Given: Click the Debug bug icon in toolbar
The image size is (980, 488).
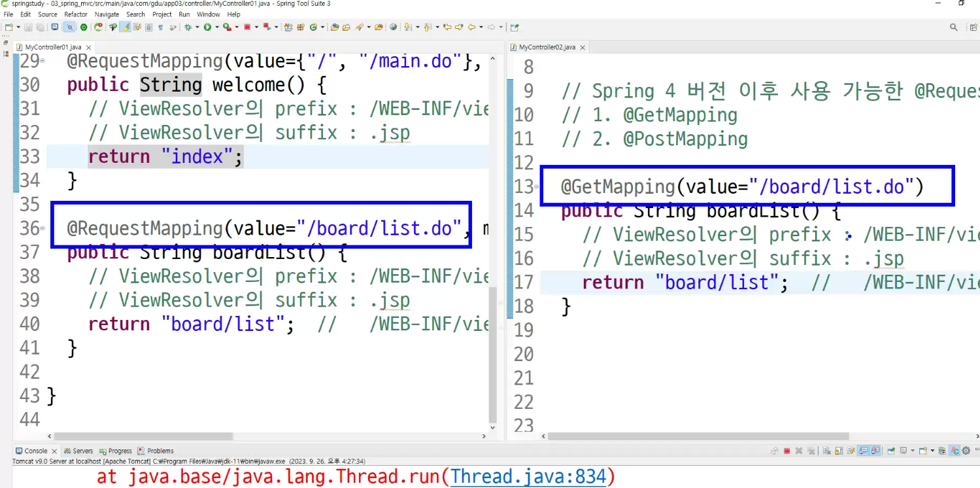Looking at the screenshot, I should 188,27.
